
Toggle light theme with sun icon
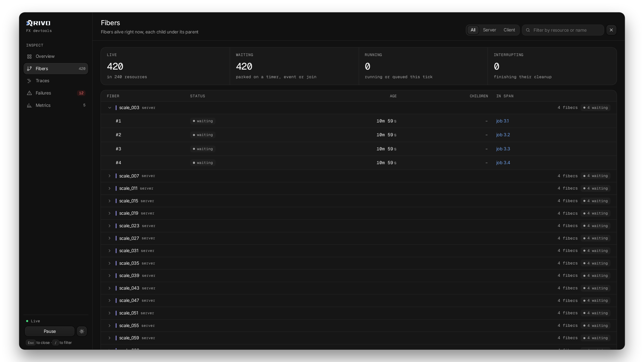[82, 331]
